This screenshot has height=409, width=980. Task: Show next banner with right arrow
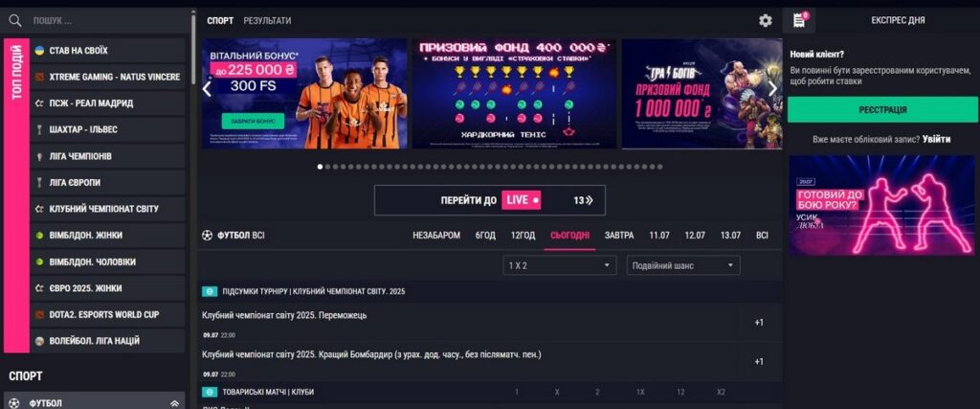pos(772,89)
